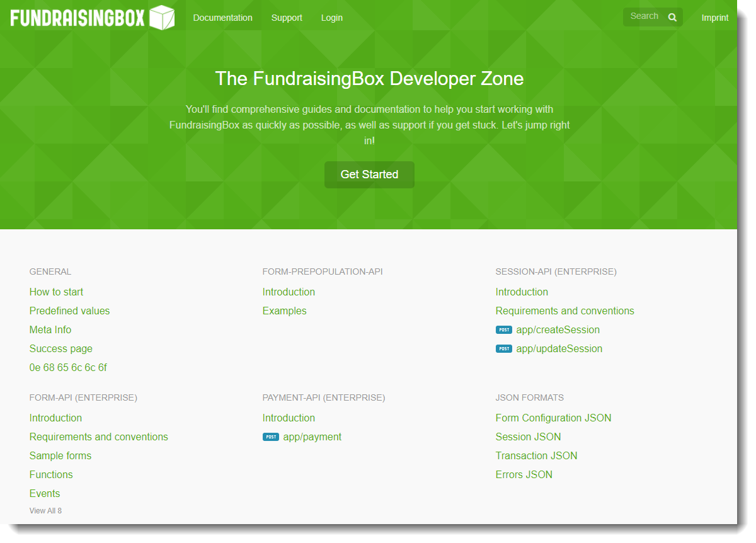Click POST badge beside app/payment
756x543 pixels.
point(270,437)
